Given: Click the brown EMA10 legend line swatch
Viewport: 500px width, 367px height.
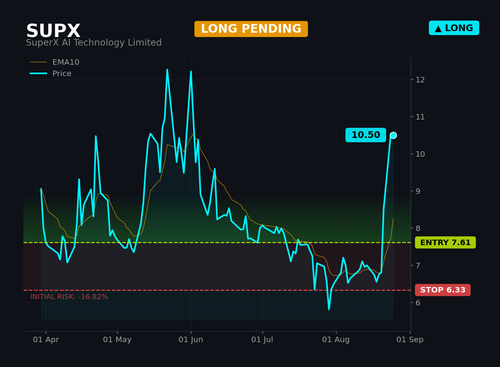Looking at the screenshot, I should pyautogui.click(x=38, y=62).
